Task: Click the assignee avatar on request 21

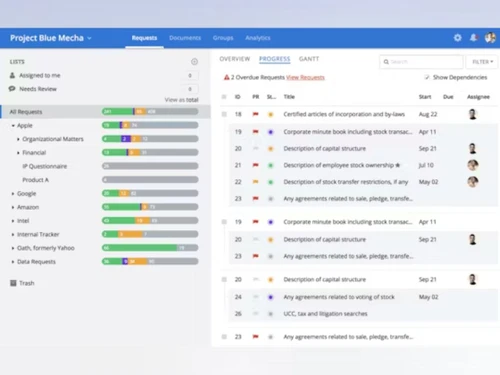Action: click(473, 165)
